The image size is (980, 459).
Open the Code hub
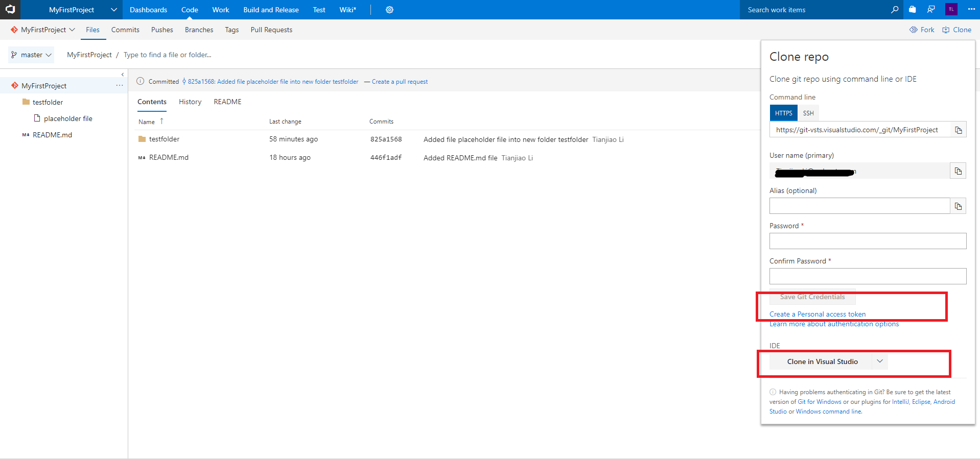[190, 10]
